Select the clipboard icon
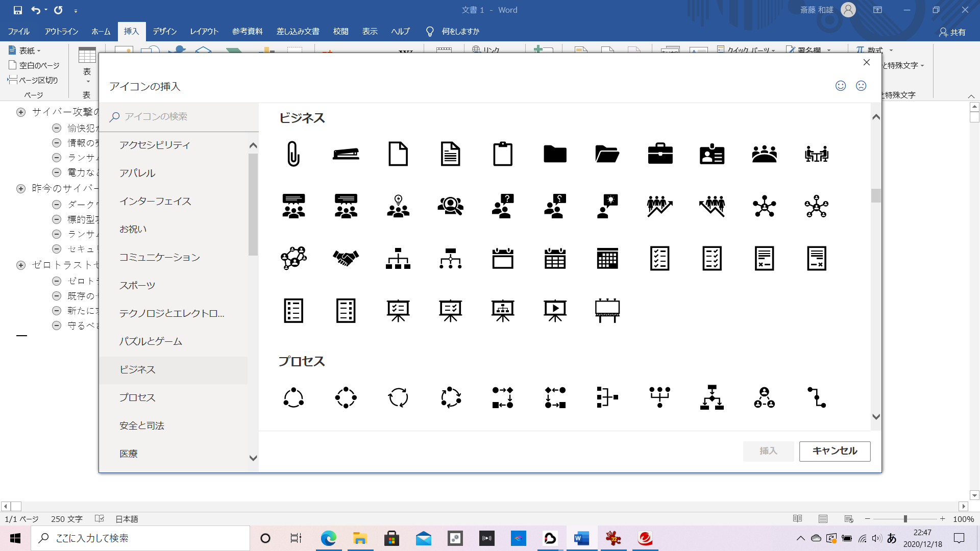The width and height of the screenshot is (980, 551). click(x=503, y=154)
